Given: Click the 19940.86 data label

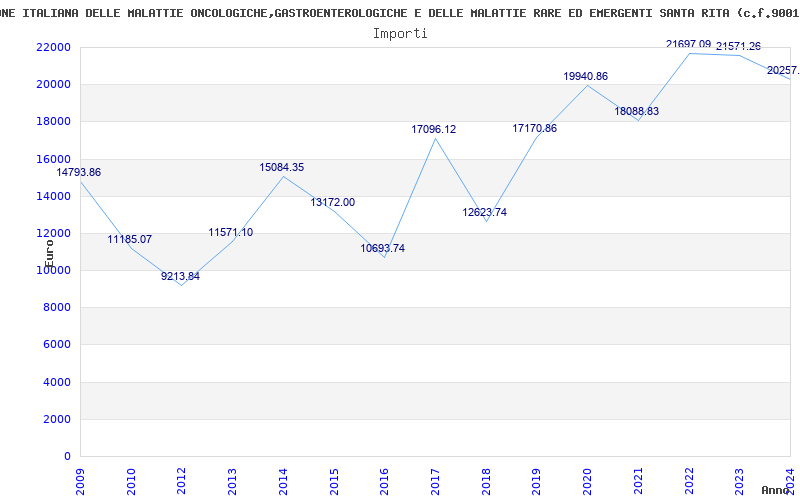Looking at the screenshot, I should pos(586,77).
